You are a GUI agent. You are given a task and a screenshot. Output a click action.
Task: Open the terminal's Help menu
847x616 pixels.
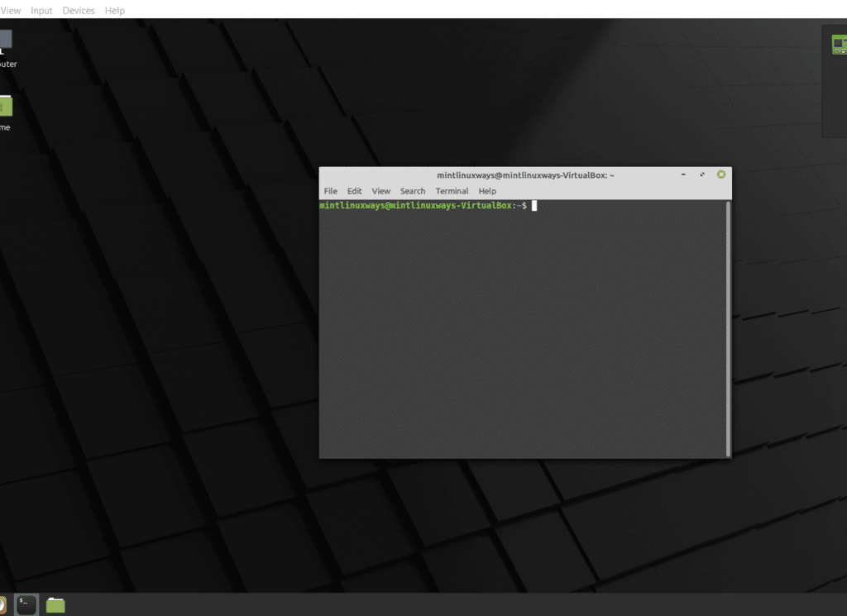point(487,190)
